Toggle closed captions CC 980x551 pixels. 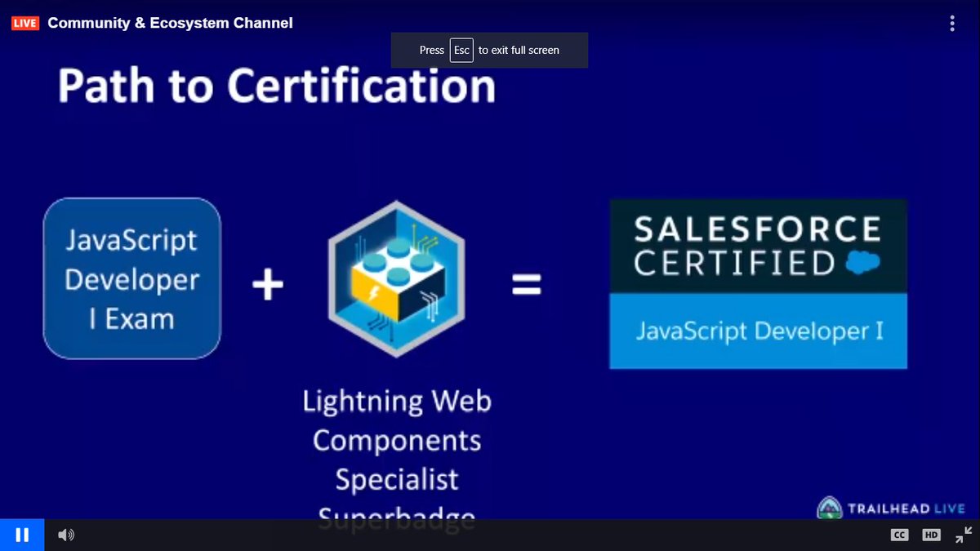tap(899, 535)
